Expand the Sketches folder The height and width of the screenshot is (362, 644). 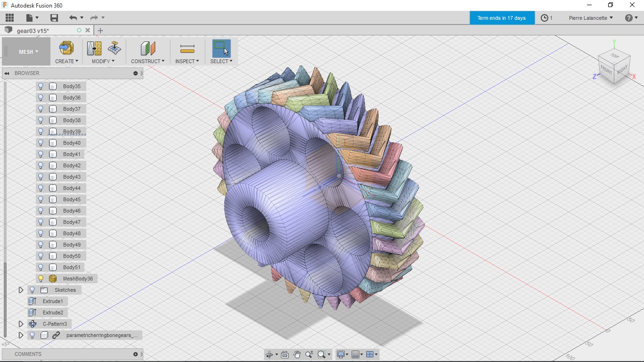tap(21, 290)
